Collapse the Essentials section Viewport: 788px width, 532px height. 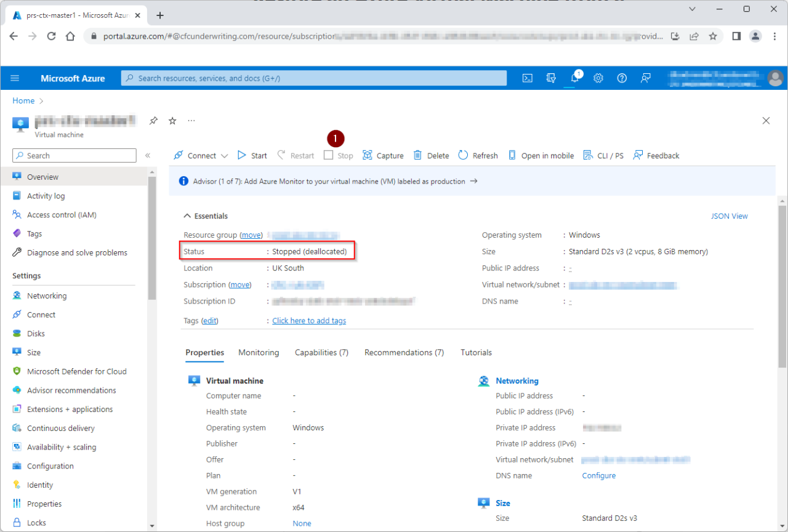point(188,216)
